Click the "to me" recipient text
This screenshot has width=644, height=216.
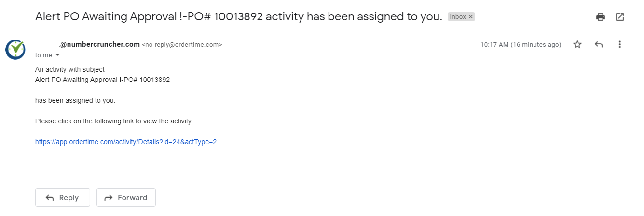(43, 55)
